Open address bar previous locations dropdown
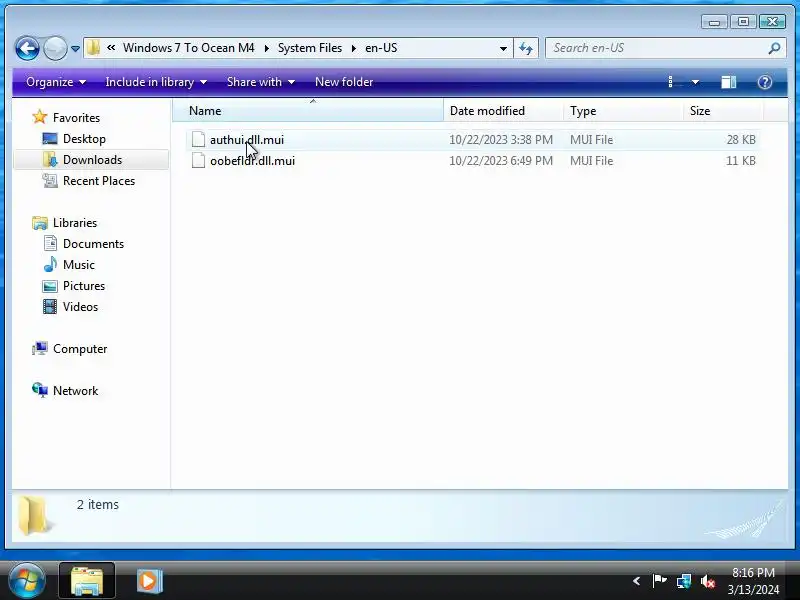This screenshot has height=600, width=800. pyautogui.click(x=503, y=48)
